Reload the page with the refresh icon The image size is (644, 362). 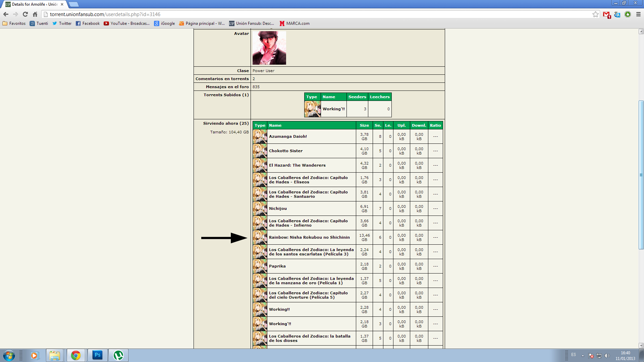(x=25, y=14)
